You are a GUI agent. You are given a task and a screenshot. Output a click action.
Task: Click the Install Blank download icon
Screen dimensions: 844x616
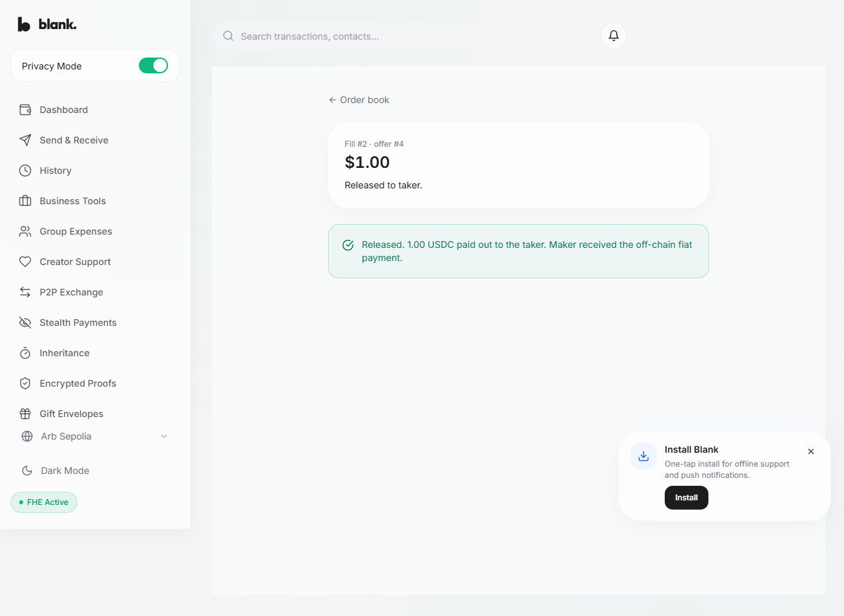click(644, 456)
